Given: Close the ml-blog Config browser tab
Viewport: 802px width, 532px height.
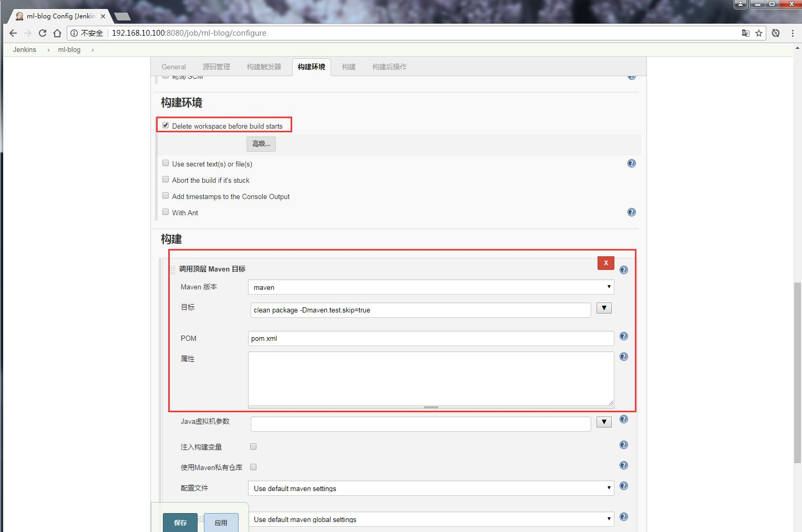Looking at the screenshot, I should (103, 16).
